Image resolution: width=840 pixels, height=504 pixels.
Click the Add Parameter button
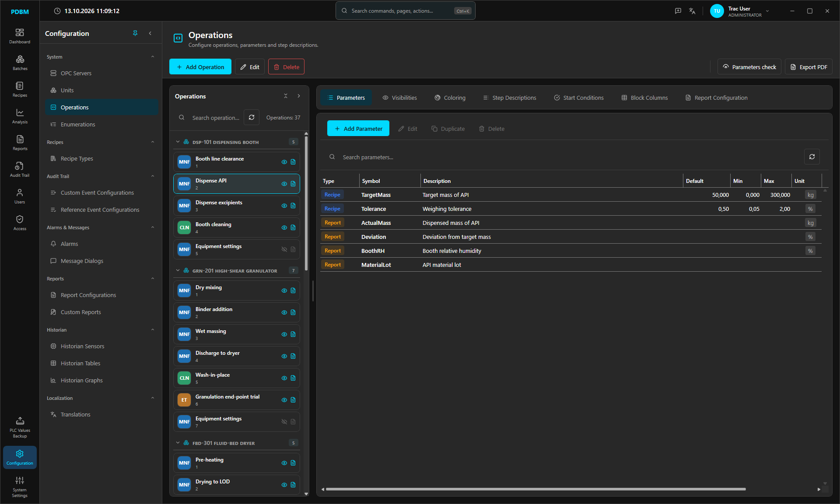[358, 128]
